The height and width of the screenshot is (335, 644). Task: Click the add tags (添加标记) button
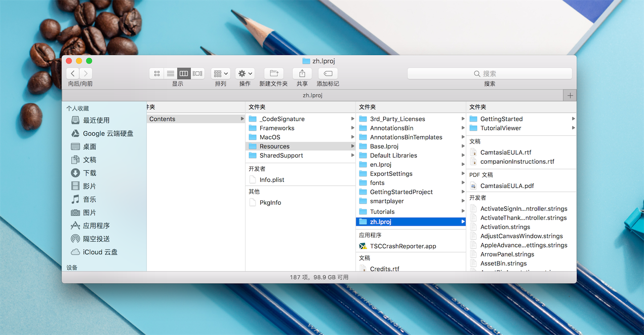tap(328, 73)
